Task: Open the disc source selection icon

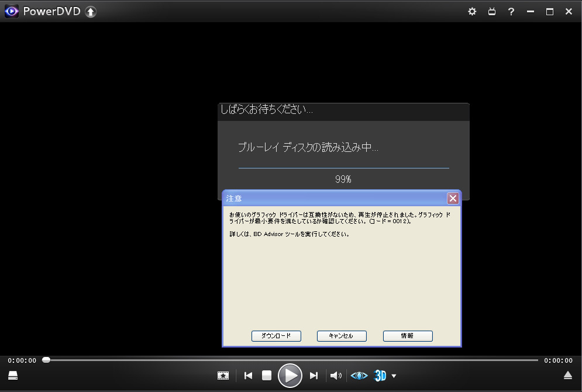Action: pos(13,376)
